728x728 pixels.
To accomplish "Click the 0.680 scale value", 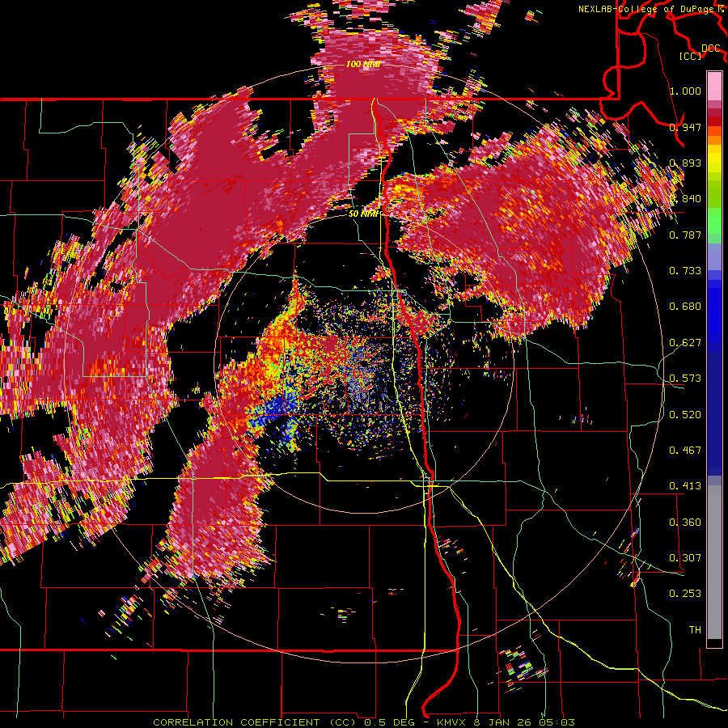I will 685,307.
